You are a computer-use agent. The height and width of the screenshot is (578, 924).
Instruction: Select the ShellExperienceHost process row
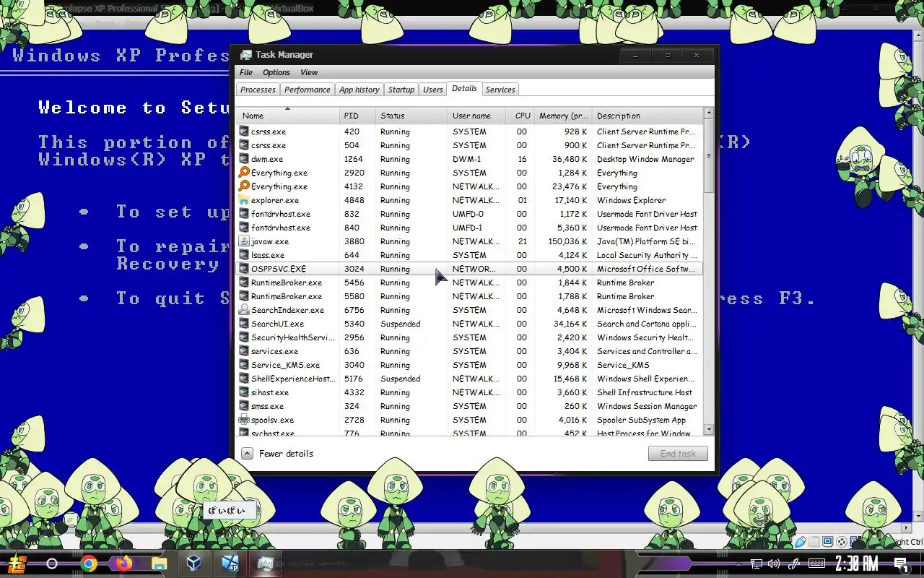[x=469, y=379]
